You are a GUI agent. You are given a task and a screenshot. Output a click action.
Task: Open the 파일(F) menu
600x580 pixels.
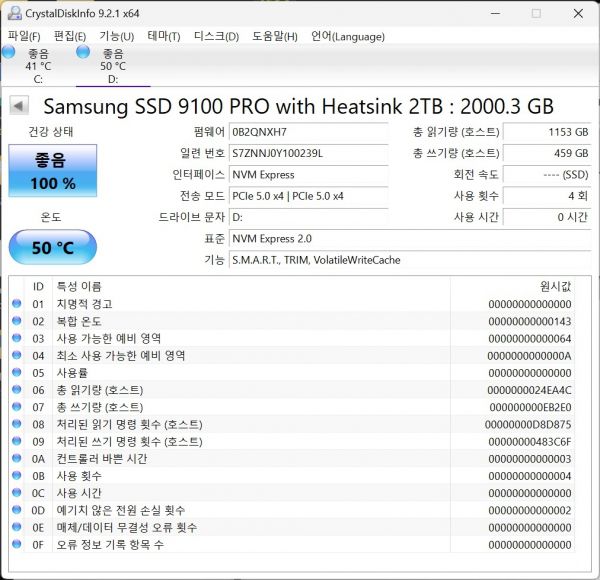tap(24, 36)
